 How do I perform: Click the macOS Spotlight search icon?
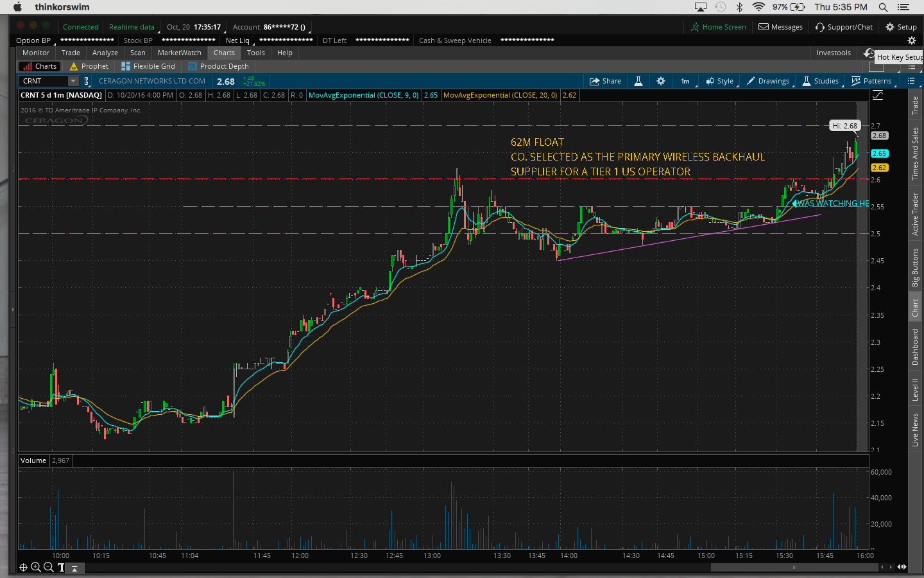pyautogui.click(x=883, y=7)
